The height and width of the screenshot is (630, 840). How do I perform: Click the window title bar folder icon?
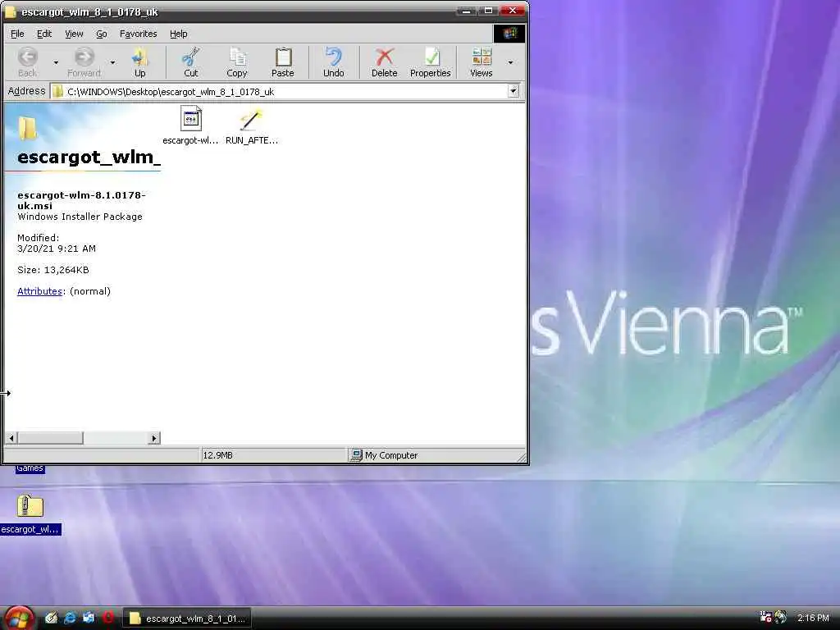[11, 11]
